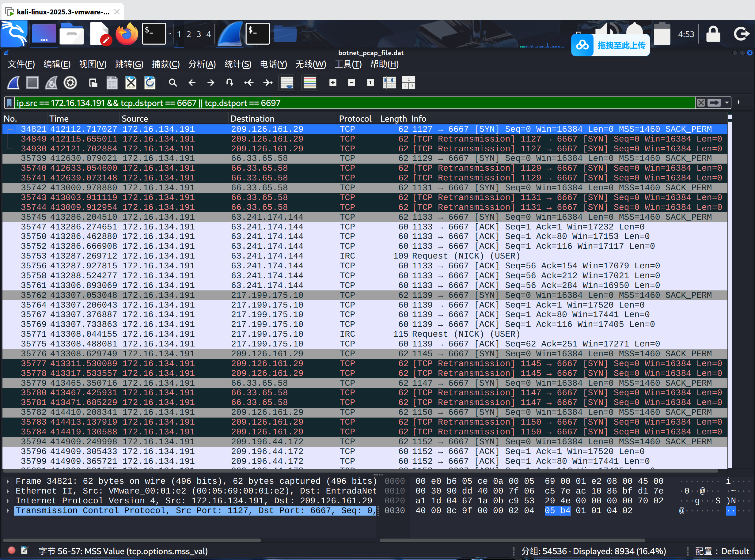This screenshot has width=755, height=560.
Task: Click the stop capture square icon
Action: (32, 83)
